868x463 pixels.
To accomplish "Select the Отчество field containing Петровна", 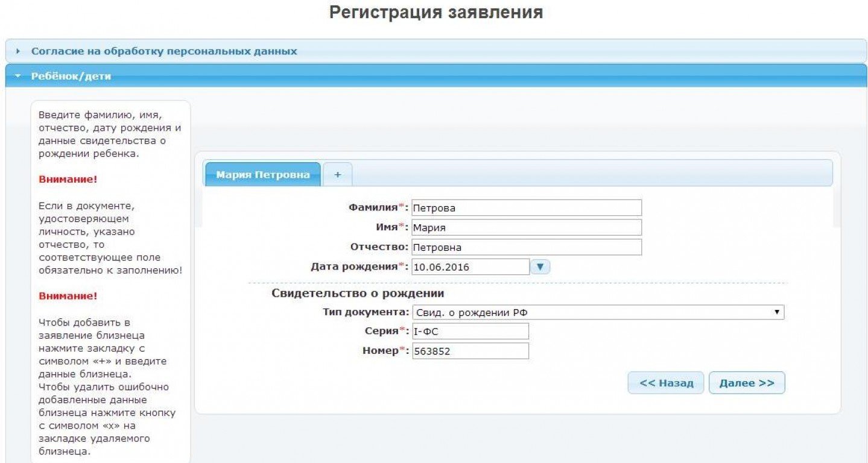I will (526, 247).
